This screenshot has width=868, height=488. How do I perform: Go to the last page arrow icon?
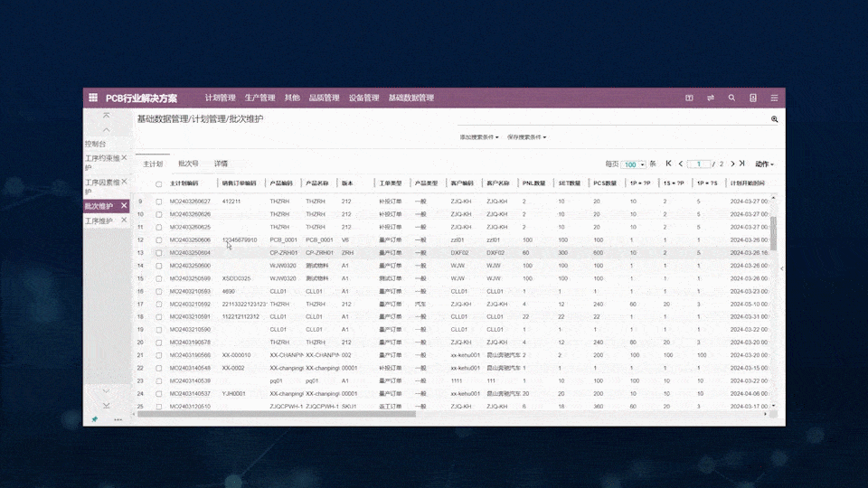[x=742, y=164]
